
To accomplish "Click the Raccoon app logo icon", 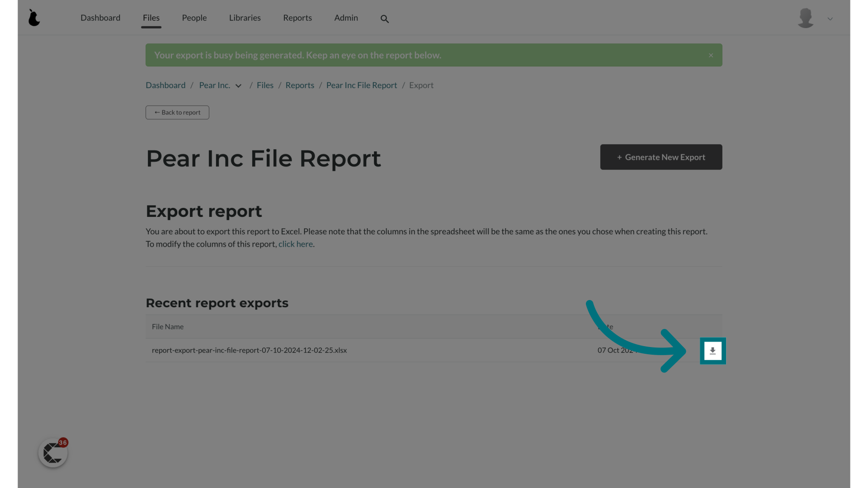I will pyautogui.click(x=34, y=17).
